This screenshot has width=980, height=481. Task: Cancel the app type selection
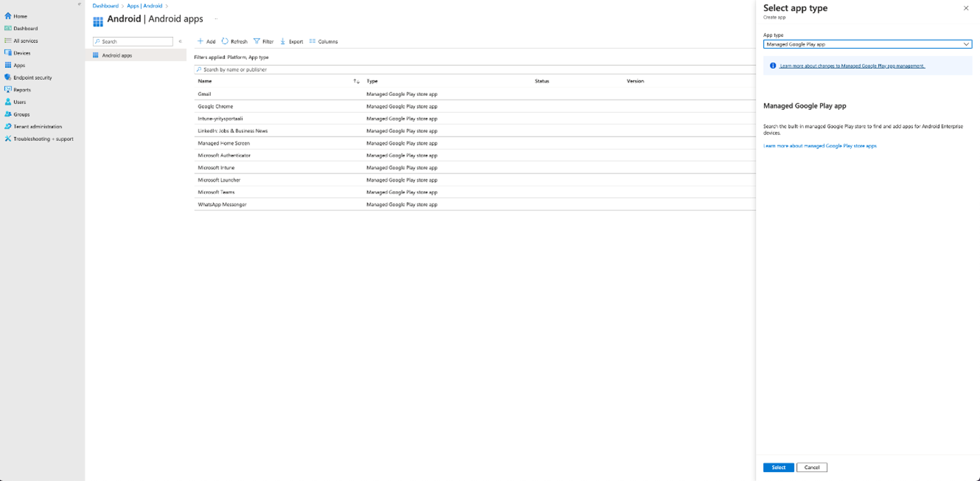[811, 468]
